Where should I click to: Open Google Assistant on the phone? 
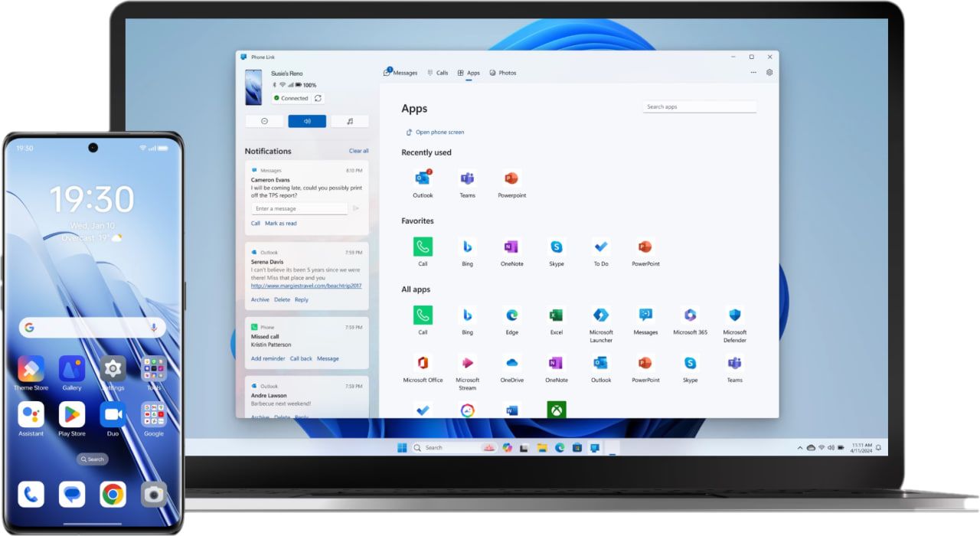(x=31, y=414)
